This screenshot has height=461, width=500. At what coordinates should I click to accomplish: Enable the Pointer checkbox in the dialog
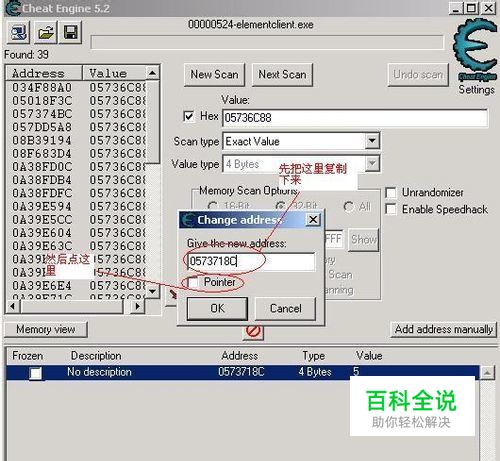(x=193, y=283)
